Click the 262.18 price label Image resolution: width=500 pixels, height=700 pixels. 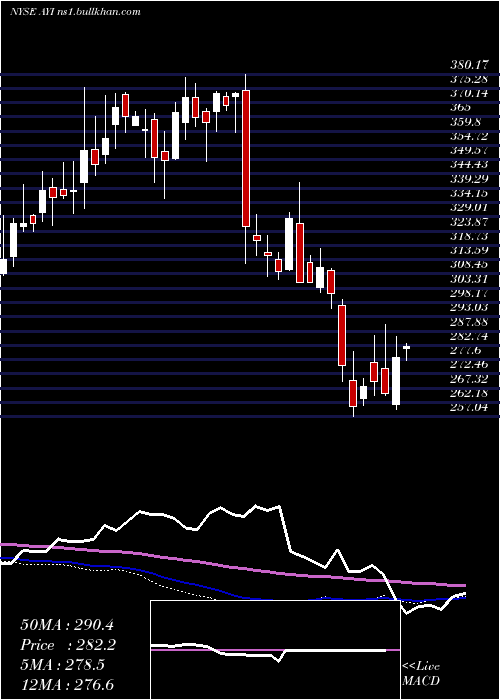point(469,393)
